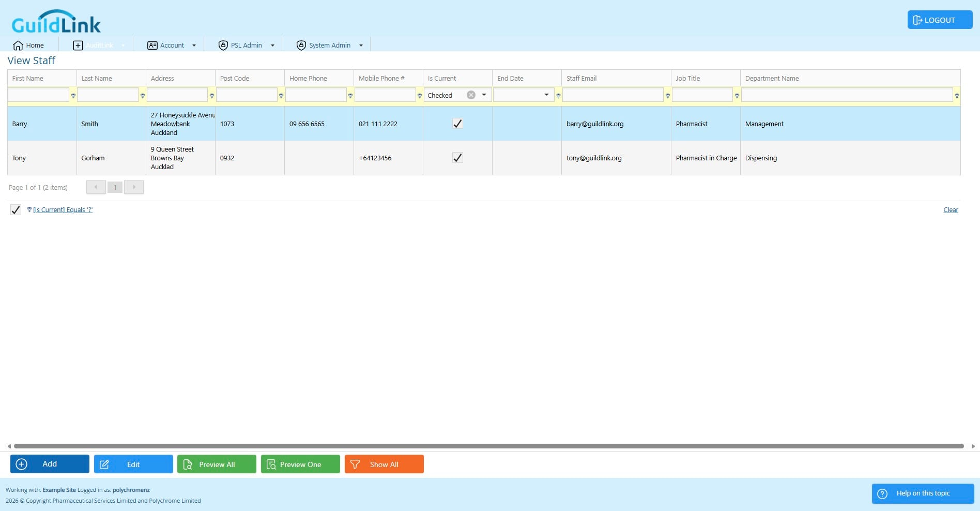Click Last Name column filter funnel icon
Screen dimensions: 980x511
click(x=143, y=96)
